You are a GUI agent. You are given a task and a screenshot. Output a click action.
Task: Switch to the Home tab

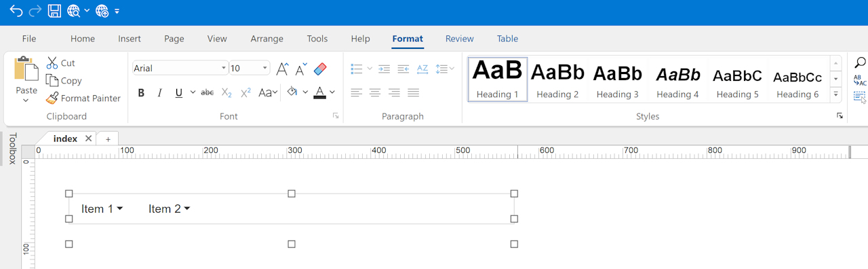pyautogui.click(x=83, y=39)
